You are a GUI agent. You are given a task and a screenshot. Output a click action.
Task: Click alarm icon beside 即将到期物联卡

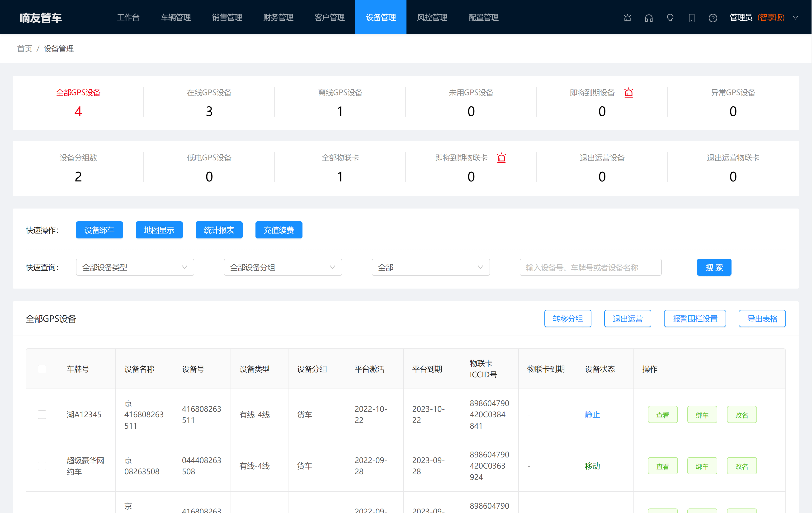(501, 158)
